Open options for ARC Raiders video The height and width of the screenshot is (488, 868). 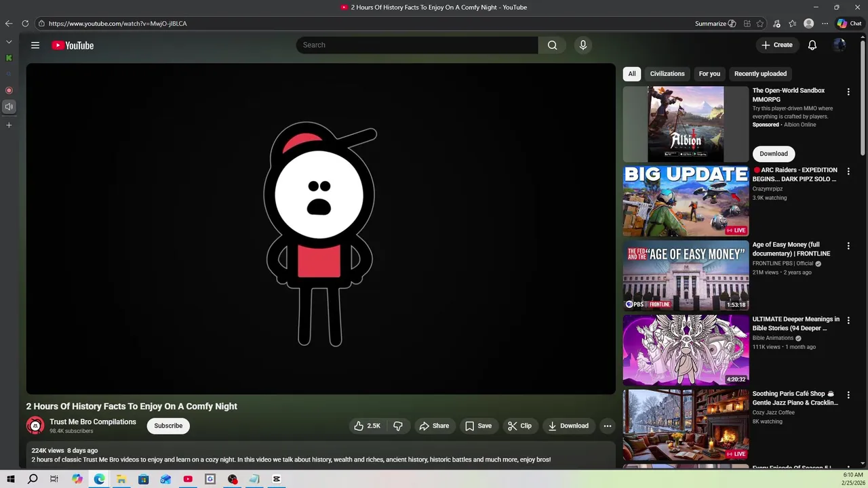848,171
